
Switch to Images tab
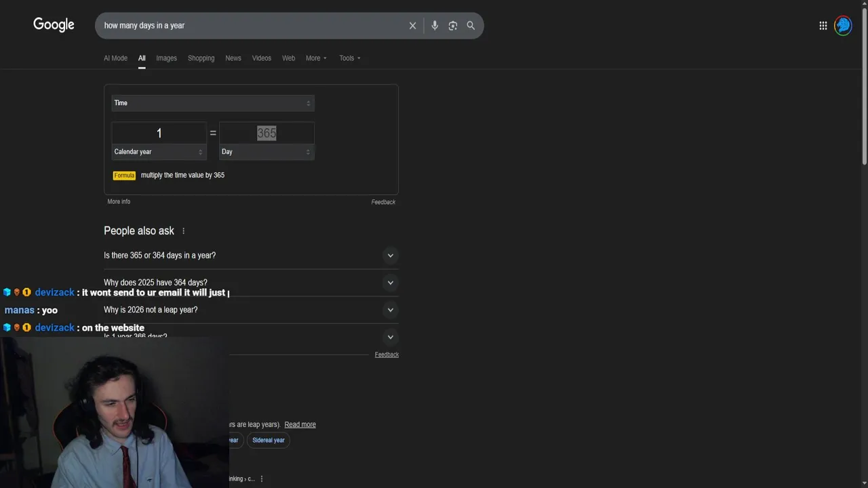click(x=166, y=58)
